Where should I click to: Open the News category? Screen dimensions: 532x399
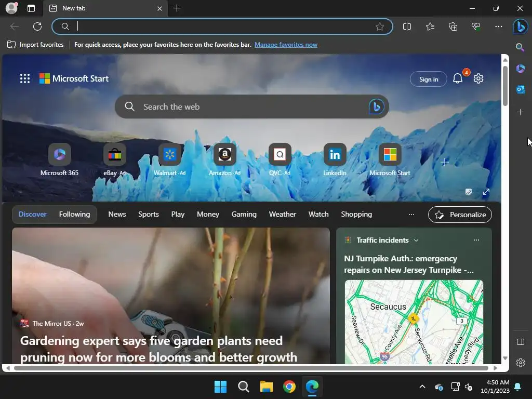(x=117, y=215)
